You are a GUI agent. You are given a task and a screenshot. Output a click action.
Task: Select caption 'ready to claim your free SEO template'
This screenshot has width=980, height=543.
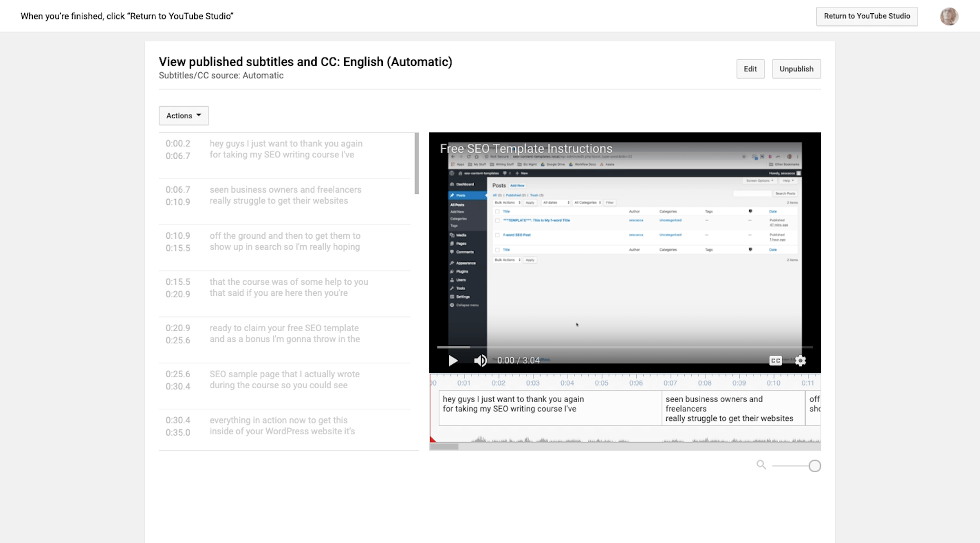(x=285, y=340)
